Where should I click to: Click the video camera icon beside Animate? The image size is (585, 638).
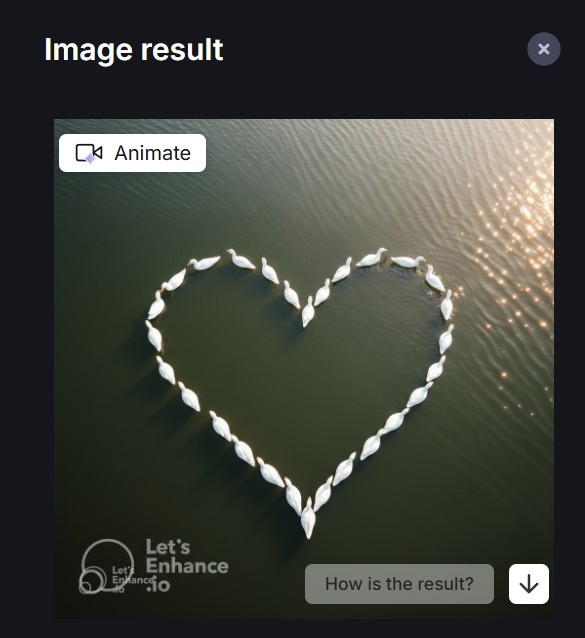[x=89, y=153]
